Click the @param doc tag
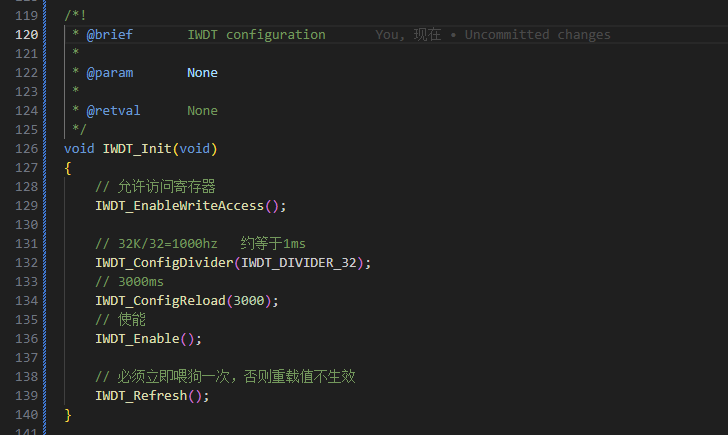728x435 pixels. click(x=109, y=72)
